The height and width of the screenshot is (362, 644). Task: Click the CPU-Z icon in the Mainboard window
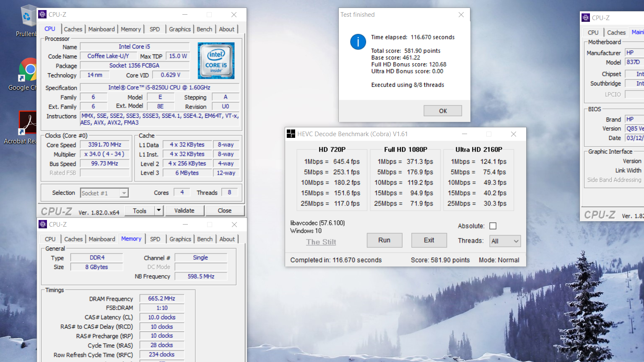(586, 18)
